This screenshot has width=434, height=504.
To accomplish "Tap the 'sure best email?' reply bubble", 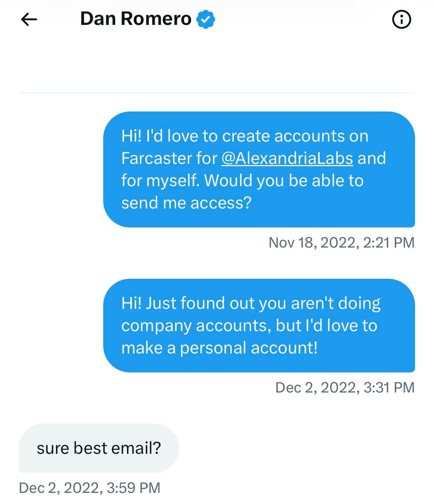I will [98, 448].
